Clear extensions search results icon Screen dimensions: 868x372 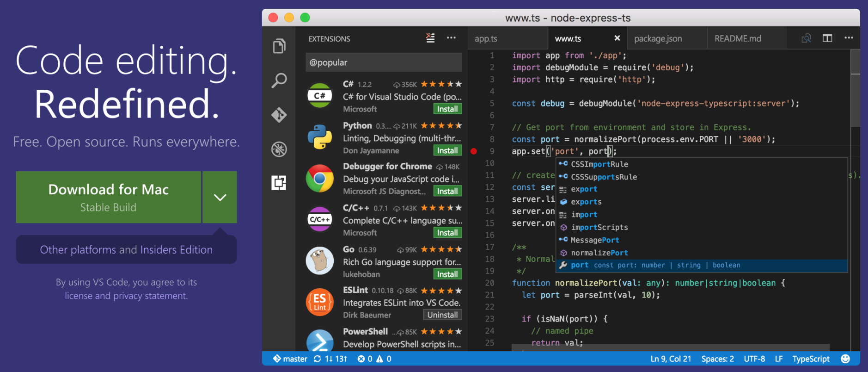click(430, 38)
